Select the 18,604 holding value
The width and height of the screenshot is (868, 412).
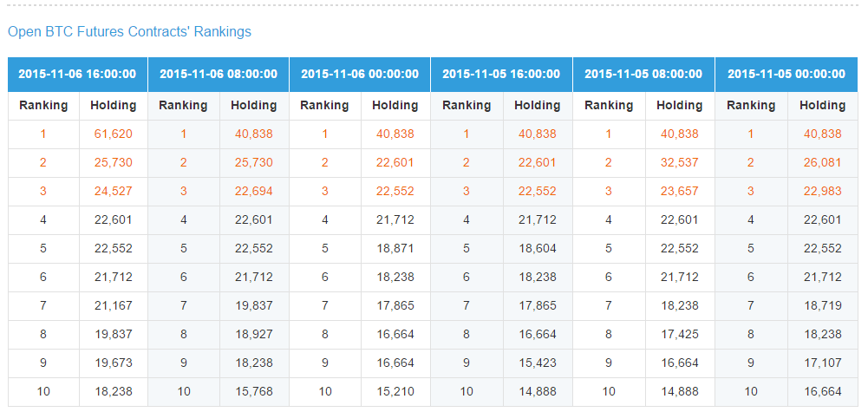click(538, 249)
